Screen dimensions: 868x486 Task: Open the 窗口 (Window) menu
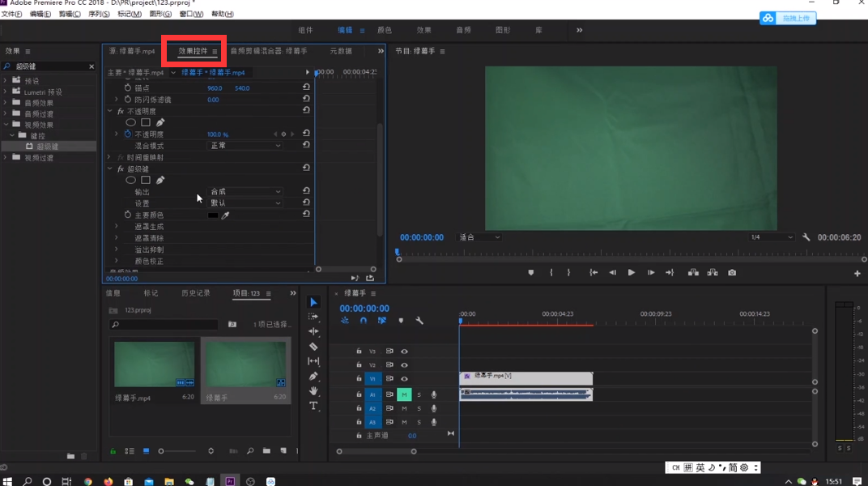point(191,14)
